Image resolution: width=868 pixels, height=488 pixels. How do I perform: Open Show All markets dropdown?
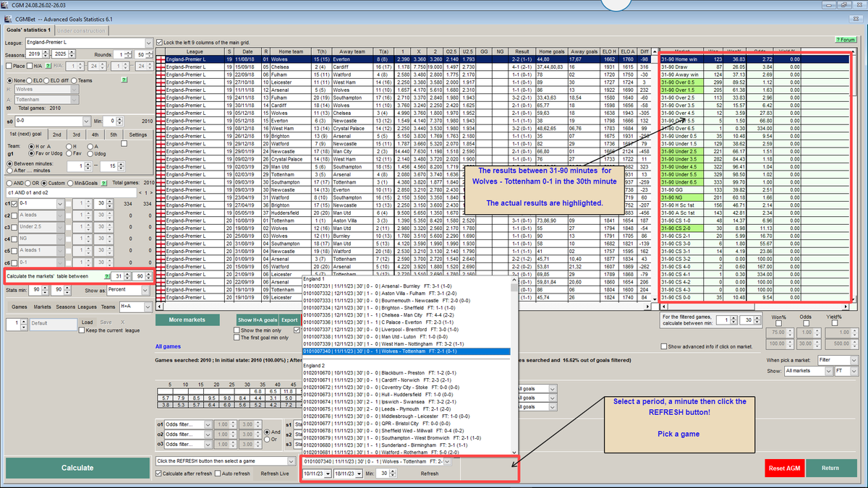tap(830, 370)
